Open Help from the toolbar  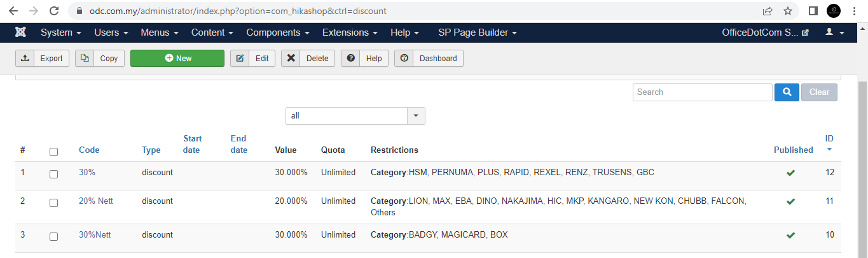coord(364,59)
